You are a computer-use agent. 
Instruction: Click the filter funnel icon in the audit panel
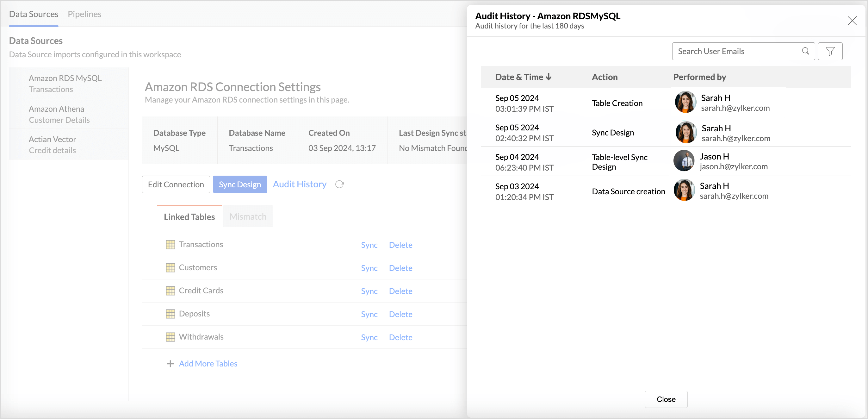point(830,51)
